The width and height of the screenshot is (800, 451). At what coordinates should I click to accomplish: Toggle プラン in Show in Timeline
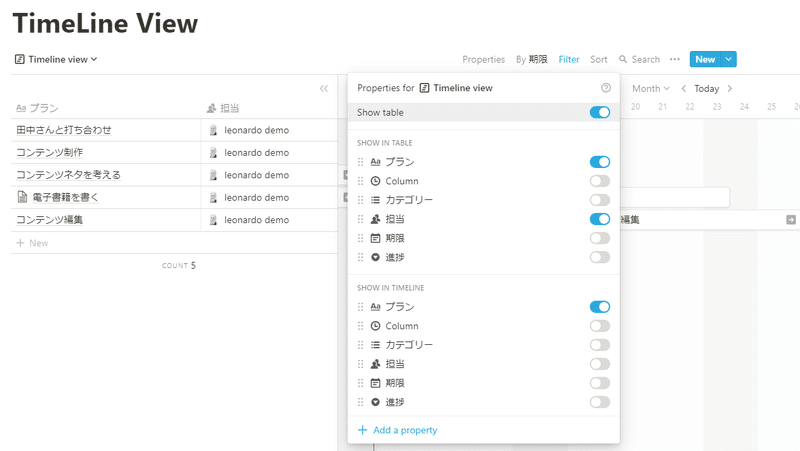pyautogui.click(x=599, y=307)
